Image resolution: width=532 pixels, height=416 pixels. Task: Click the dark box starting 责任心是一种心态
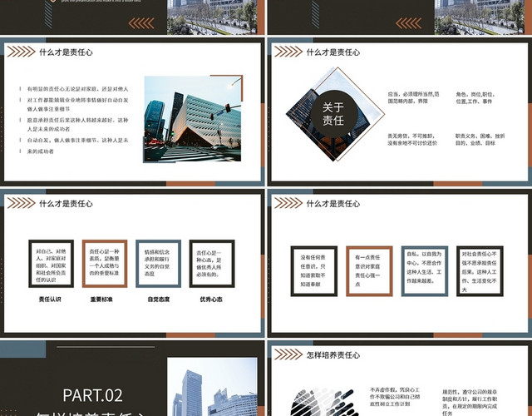coord(212,264)
